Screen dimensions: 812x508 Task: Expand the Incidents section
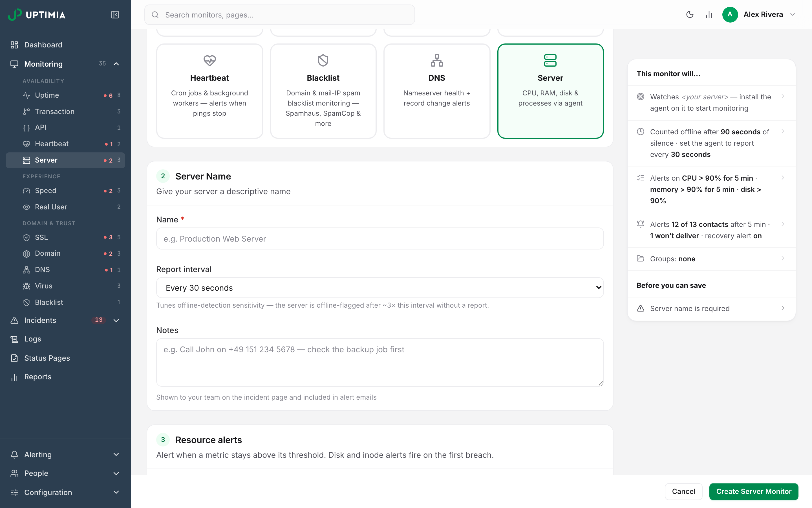[116, 320]
